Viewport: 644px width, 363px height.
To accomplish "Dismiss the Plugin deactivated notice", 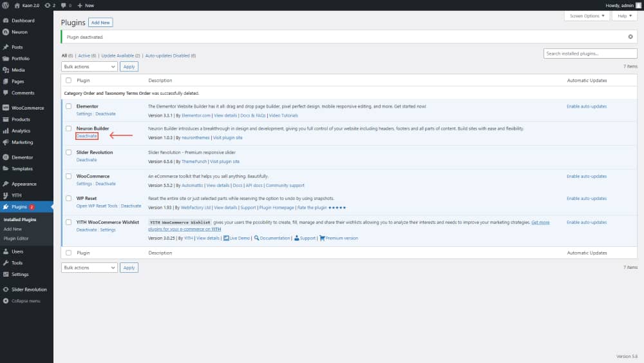I will pos(630,37).
